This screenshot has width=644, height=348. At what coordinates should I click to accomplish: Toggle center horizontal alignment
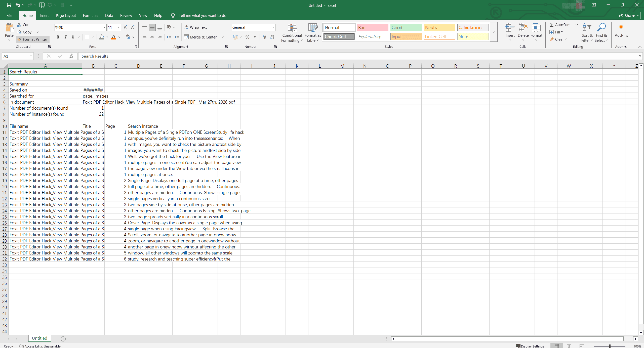click(152, 37)
